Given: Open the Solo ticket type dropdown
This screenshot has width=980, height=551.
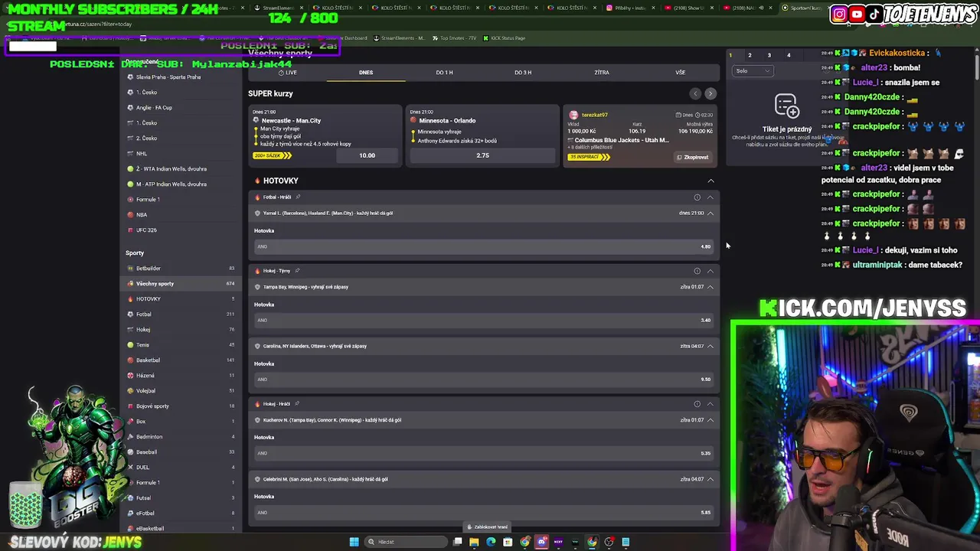Looking at the screenshot, I should [753, 70].
